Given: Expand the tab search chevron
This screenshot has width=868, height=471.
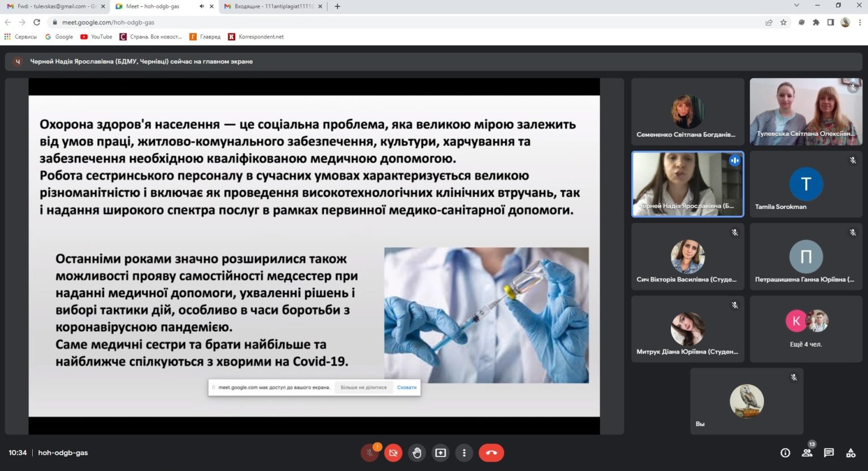Looking at the screenshot, I should (x=796, y=6).
